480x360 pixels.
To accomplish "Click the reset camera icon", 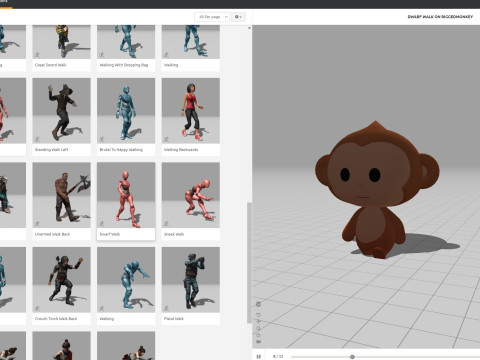I will pyautogui.click(x=258, y=335).
